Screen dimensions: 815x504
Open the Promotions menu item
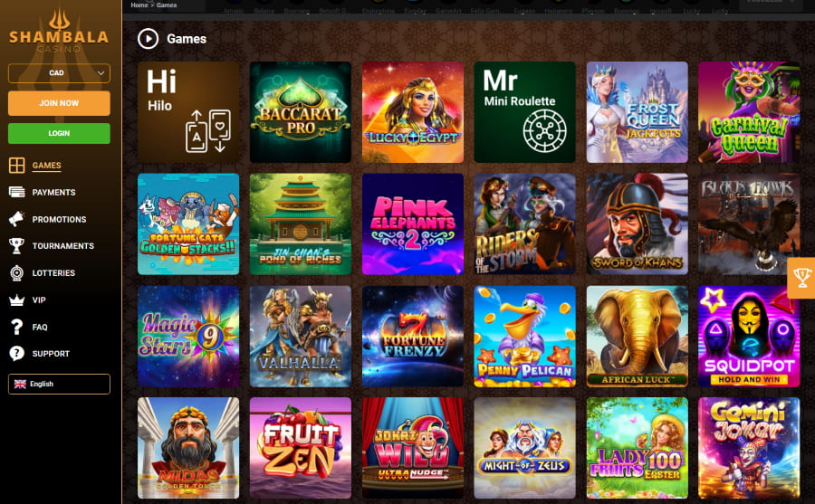(x=59, y=219)
